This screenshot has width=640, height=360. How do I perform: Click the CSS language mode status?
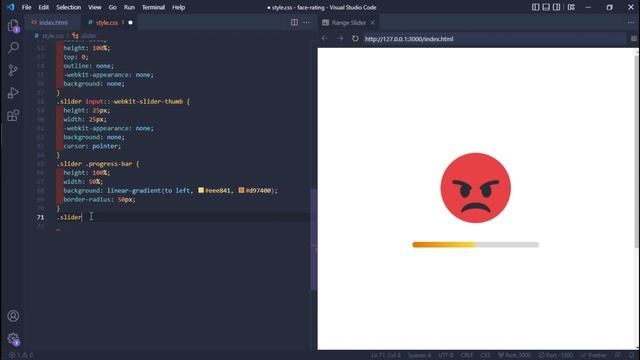pos(485,355)
